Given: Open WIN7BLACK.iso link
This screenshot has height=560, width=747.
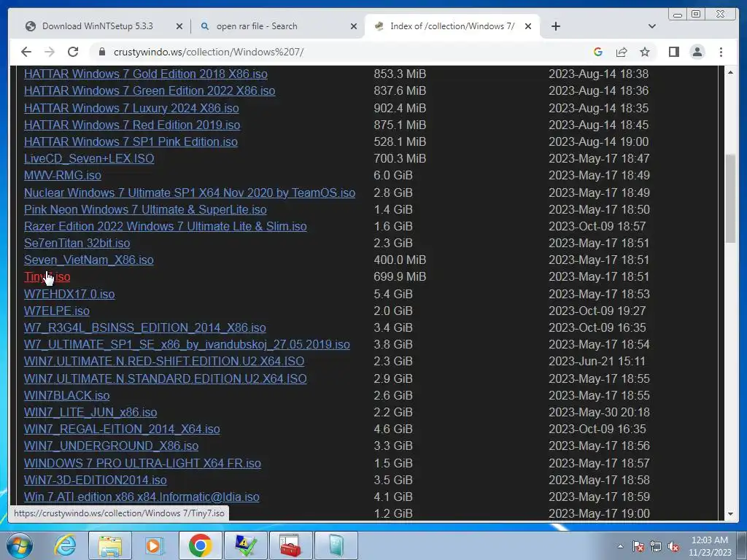Looking at the screenshot, I should (x=66, y=395).
